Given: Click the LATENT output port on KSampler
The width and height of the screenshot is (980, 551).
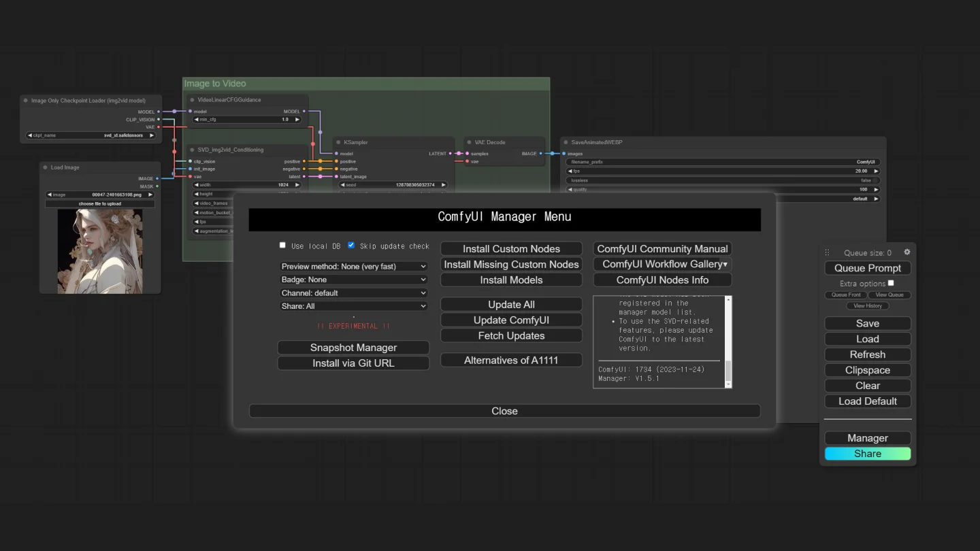Looking at the screenshot, I should 451,154.
